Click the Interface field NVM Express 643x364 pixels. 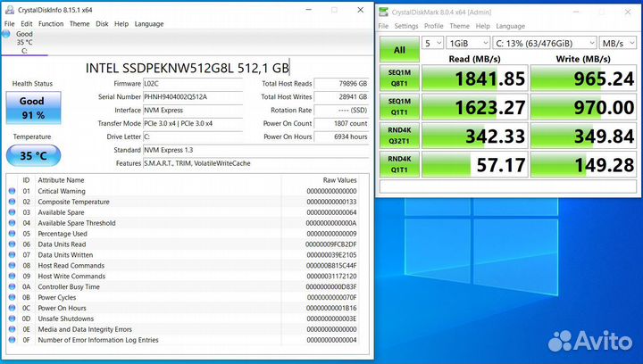(193, 110)
